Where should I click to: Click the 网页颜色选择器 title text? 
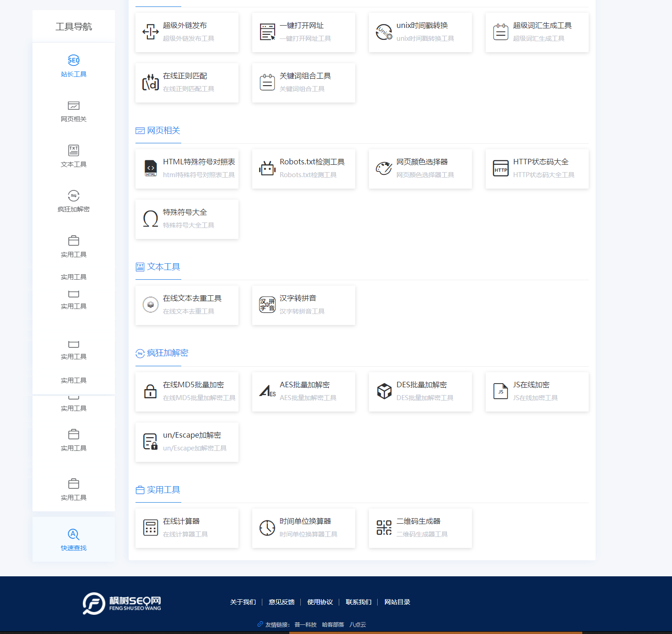pyautogui.click(x=422, y=162)
